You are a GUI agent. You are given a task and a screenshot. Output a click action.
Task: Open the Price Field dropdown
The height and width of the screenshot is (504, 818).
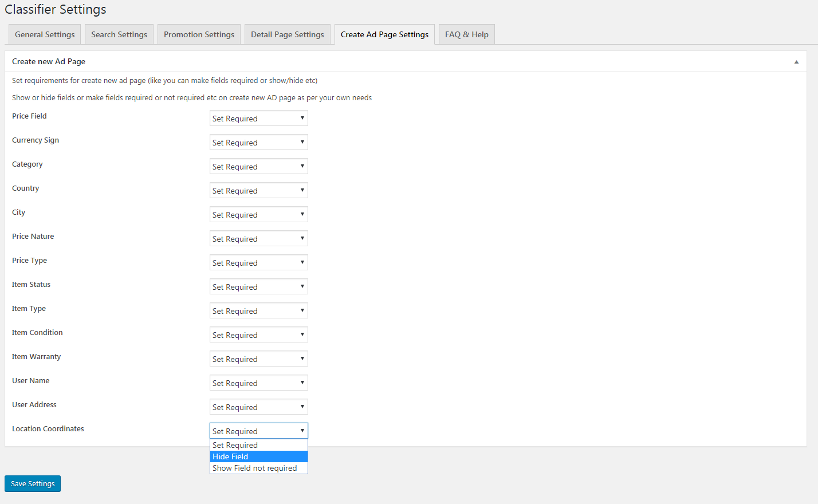point(258,119)
